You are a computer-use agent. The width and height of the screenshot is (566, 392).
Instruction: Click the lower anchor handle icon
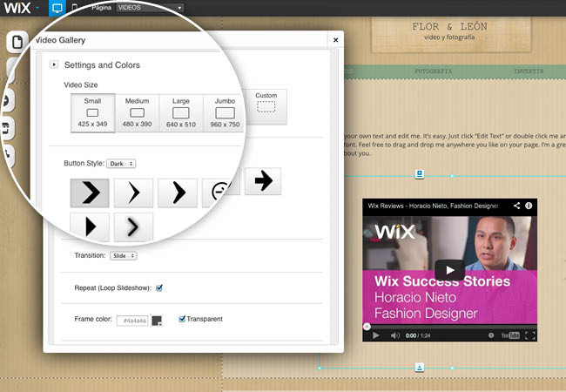click(x=419, y=368)
